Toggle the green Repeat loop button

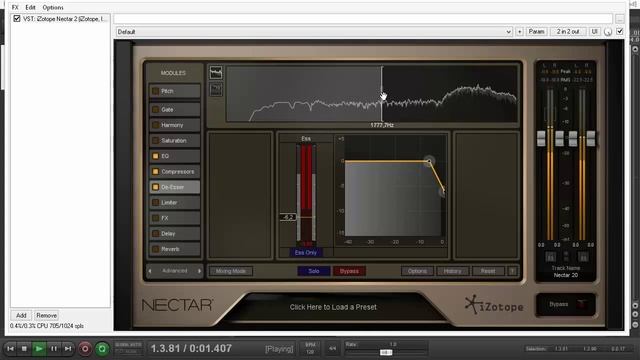[x=102, y=349]
